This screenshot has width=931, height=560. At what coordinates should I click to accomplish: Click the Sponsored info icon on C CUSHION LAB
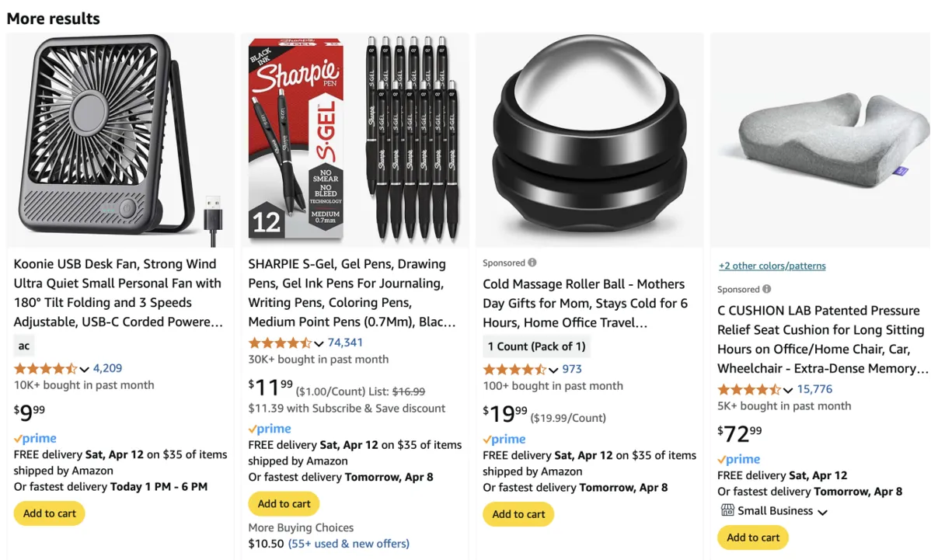pos(767,289)
